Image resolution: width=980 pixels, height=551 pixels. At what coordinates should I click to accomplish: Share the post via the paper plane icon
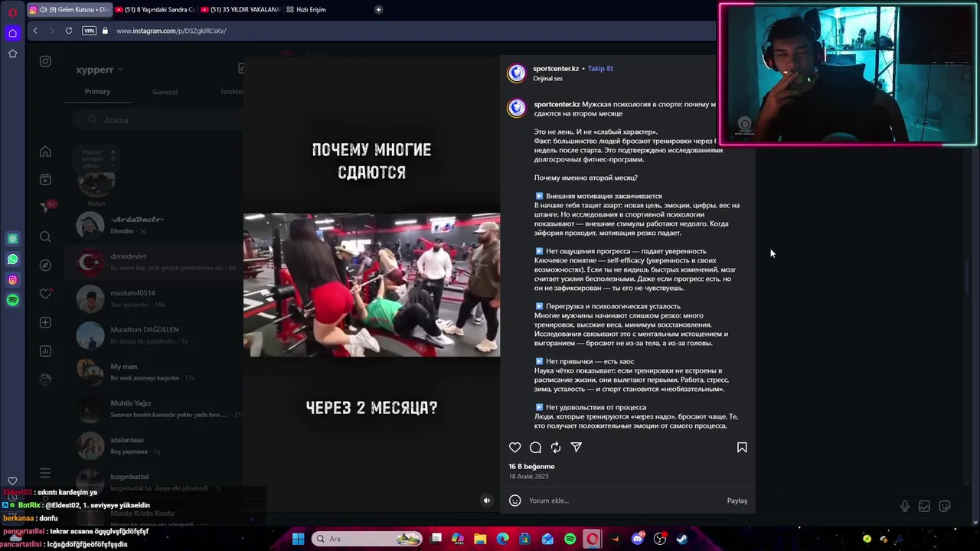[577, 448]
